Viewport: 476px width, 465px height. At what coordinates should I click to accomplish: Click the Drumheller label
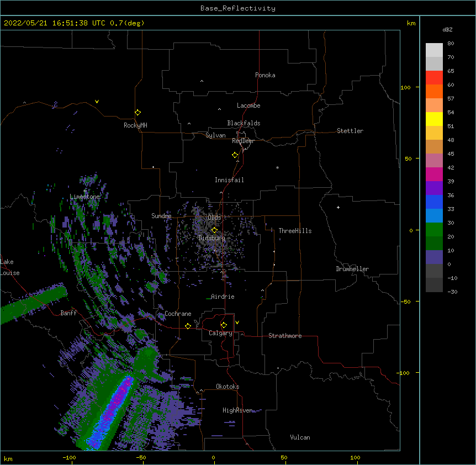tap(352, 269)
